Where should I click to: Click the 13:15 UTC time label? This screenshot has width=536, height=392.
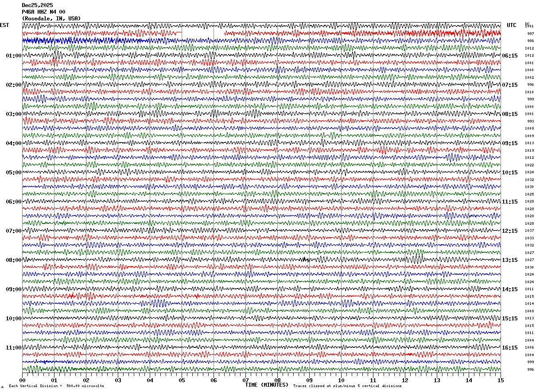(510, 260)
